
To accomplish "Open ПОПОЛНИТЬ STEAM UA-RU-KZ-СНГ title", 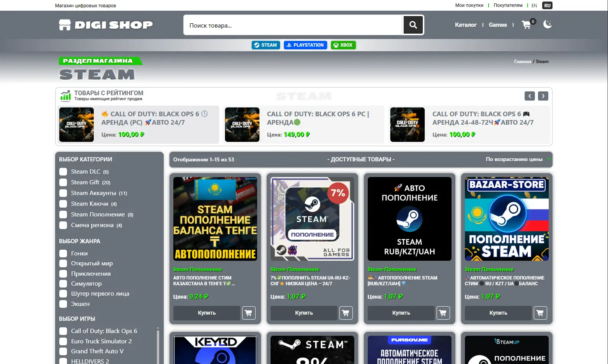I will tap(310, 281).
